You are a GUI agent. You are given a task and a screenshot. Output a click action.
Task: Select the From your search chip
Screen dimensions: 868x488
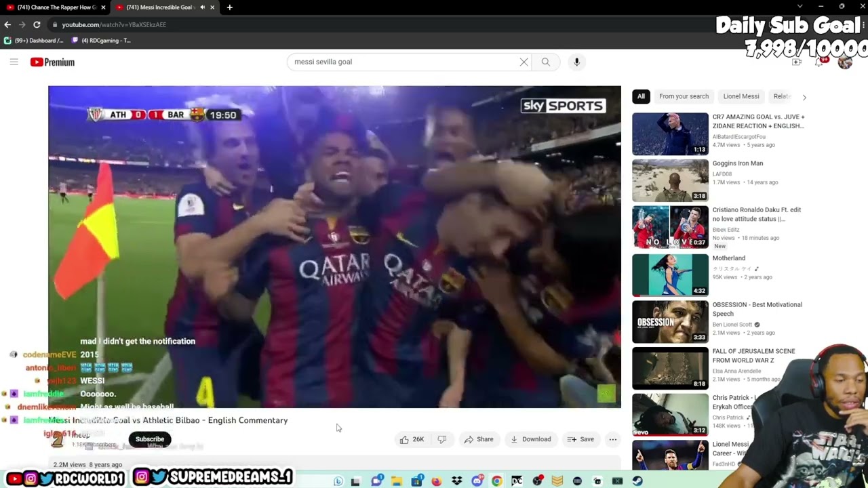click(684, 96)
